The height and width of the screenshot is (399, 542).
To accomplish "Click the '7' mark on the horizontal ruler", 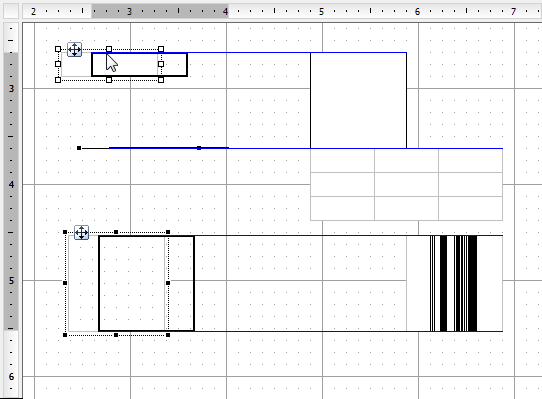I will click(513, 12).
